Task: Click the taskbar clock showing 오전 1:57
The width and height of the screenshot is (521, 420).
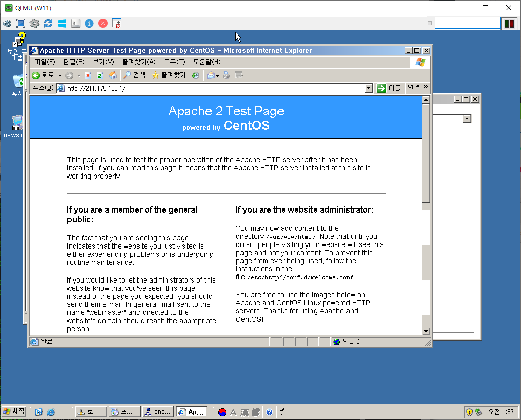Action: click(501, 412)
